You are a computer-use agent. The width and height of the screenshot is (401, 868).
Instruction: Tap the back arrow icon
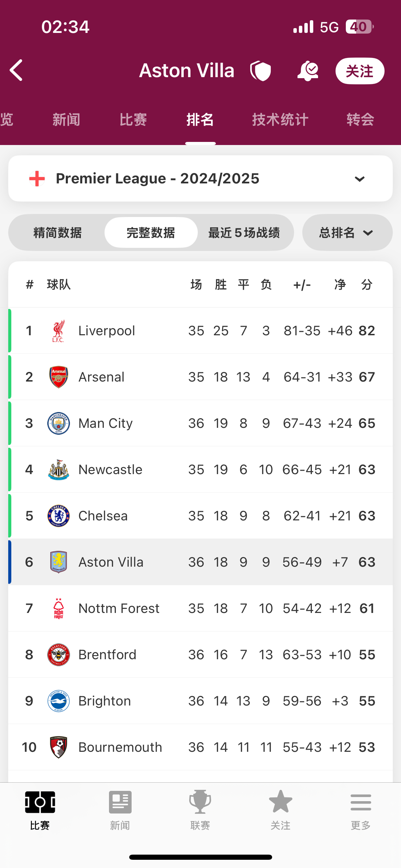point(16,70)
